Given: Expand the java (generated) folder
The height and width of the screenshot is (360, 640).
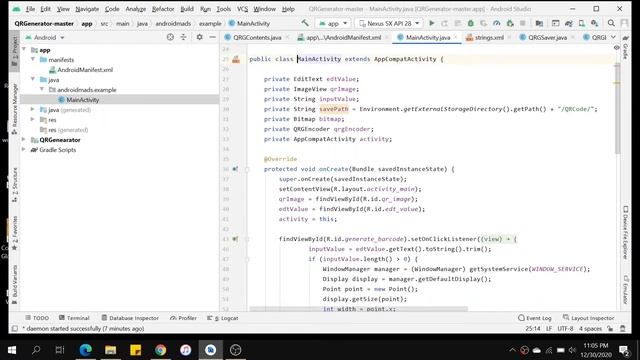Looking at the screenshot, I should tap(33, 109).
